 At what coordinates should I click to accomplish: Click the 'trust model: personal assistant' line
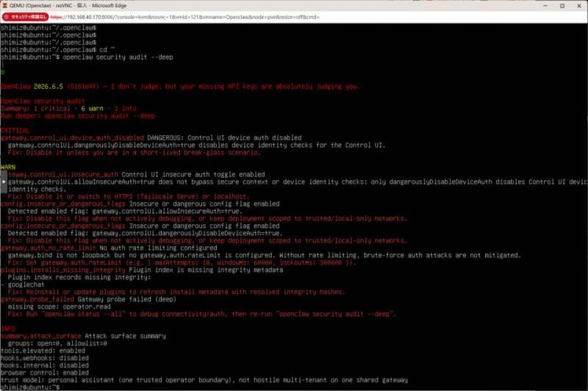[204, 380]
